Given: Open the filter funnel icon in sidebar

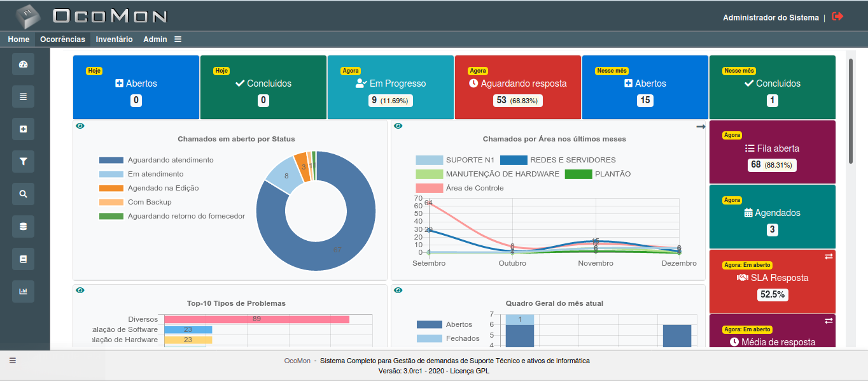Looking at the screenshot, I should tap(23, 162).
